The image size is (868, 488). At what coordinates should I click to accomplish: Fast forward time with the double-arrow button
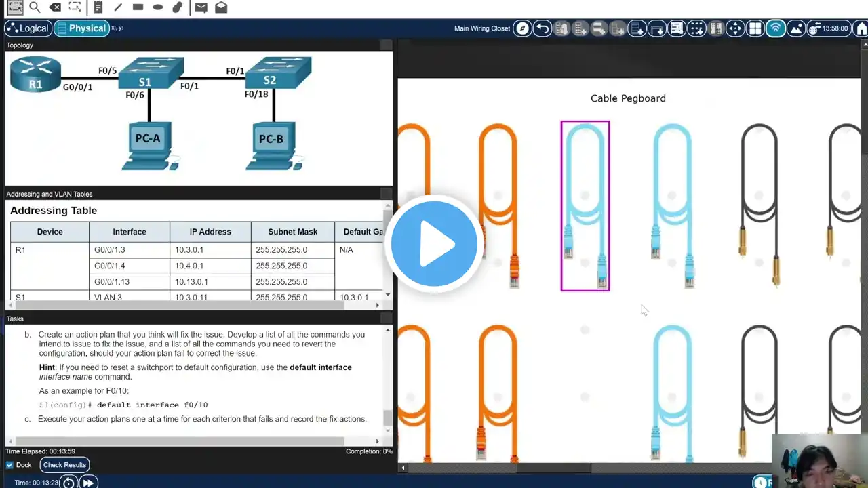[x=88, y=483]
